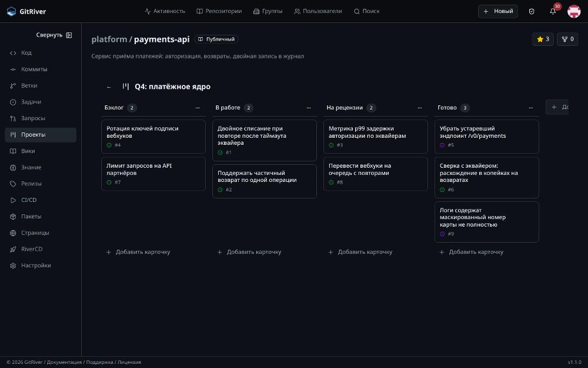
Task: Open card Ротация ключей подписи вебхуков
Action: click(x=153, y=137)
